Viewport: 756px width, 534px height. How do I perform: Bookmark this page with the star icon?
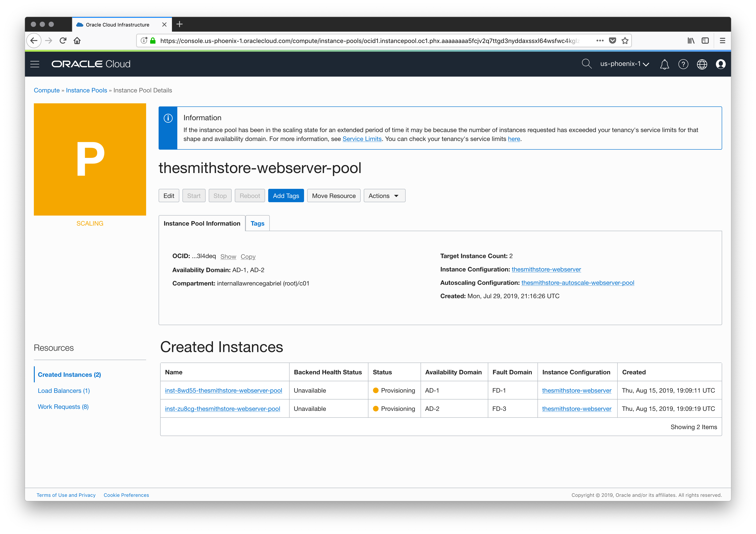click(625, 41)
